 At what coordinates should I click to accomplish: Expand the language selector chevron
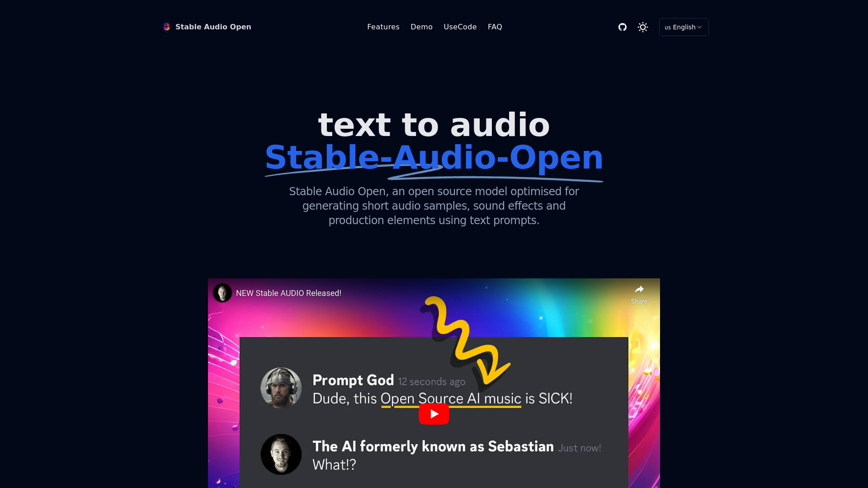[699, 27]
